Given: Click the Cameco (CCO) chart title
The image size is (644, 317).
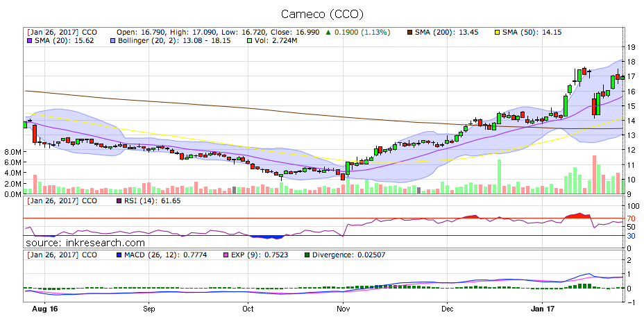Looking at the screenshot, I should pos(322,14).
